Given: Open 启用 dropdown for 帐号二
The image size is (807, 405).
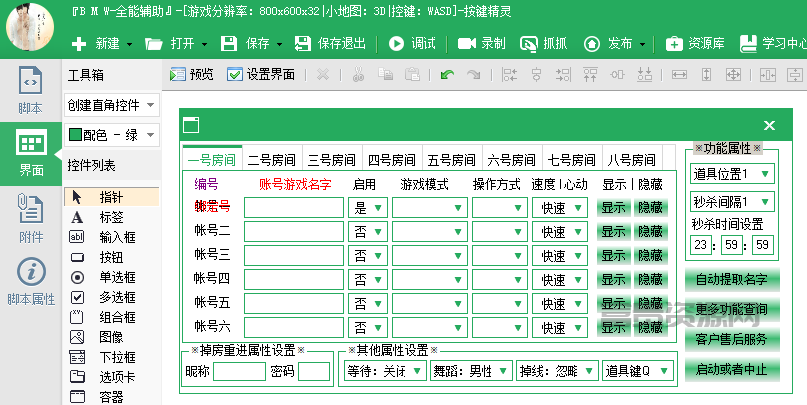Looking at the screenshot, I should click(x=367, y=232).
